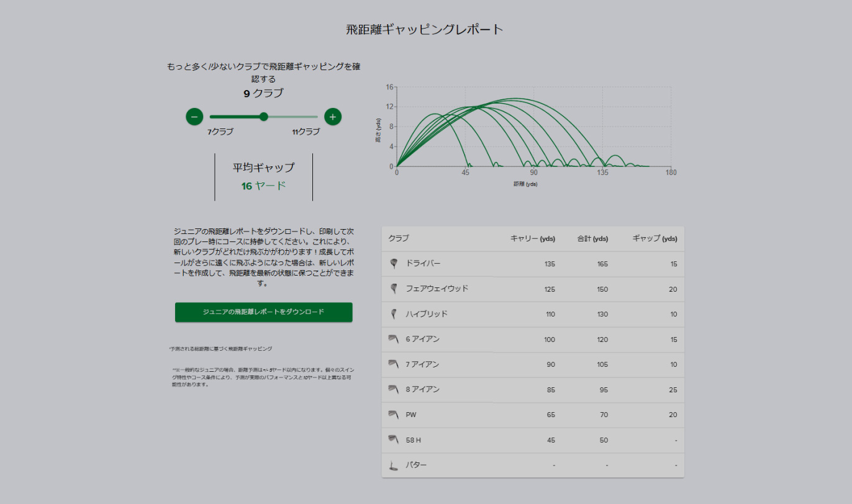
Task: Click the 6 iron club icon
Action: (x=392, y=339)
